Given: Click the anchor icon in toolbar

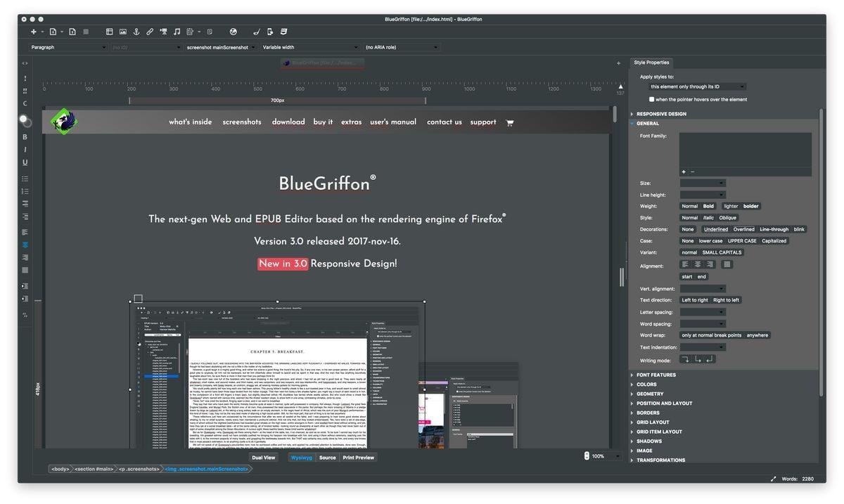Looking at the screenshot, I should click(x=136, y=32).
